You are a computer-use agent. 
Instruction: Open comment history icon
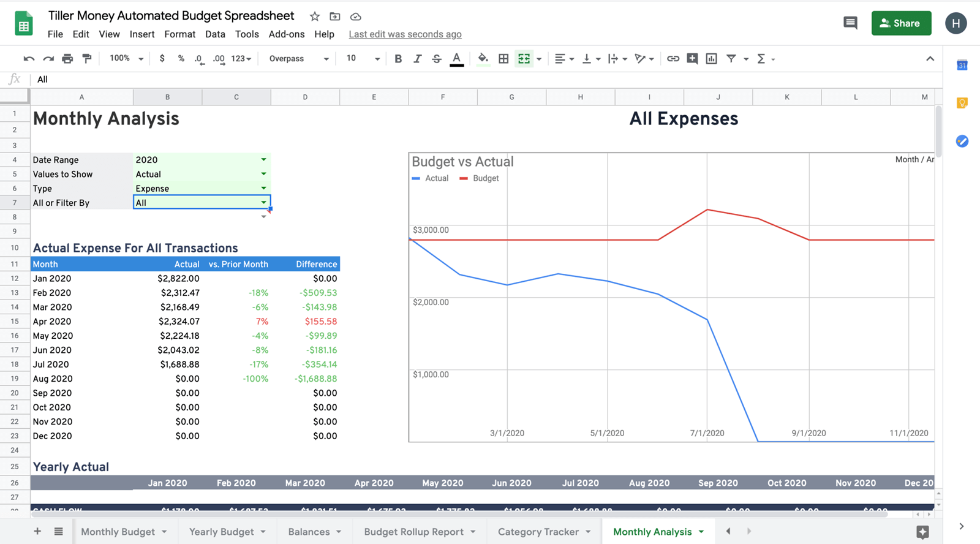coord(850,23)
